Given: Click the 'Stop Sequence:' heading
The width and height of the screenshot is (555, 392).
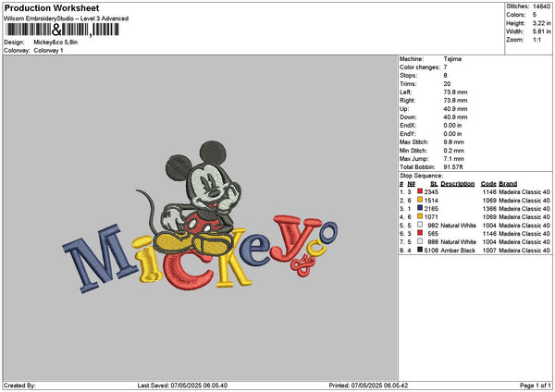Looking at the screenshot, I should [421, 176].
